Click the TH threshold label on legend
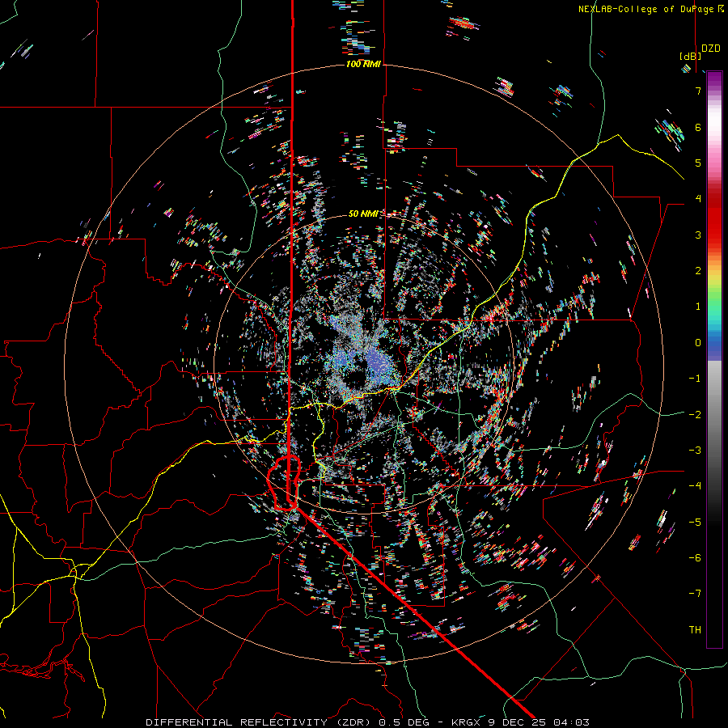The height and width of the screenshot is (728, 728). pyautogui.click(x=695, y=630)
